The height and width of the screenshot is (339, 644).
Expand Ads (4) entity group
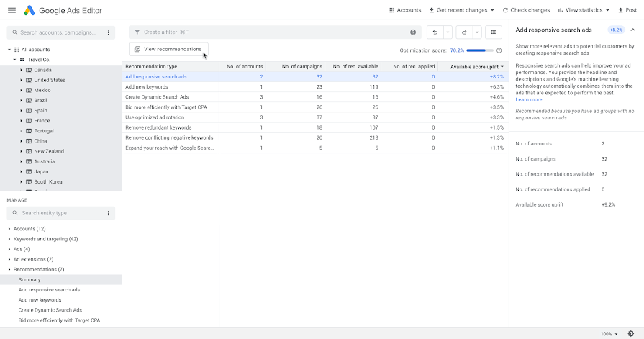coord(9,249)
